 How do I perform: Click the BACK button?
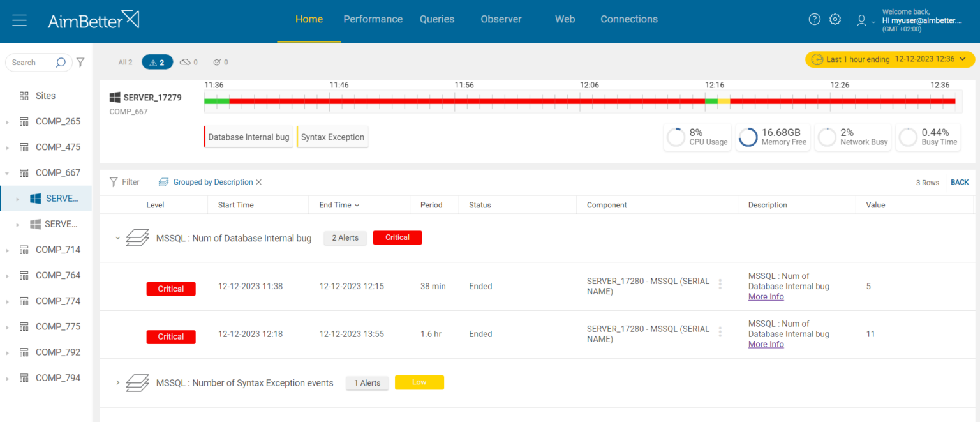pyautogui.click(x=960, y=182)
